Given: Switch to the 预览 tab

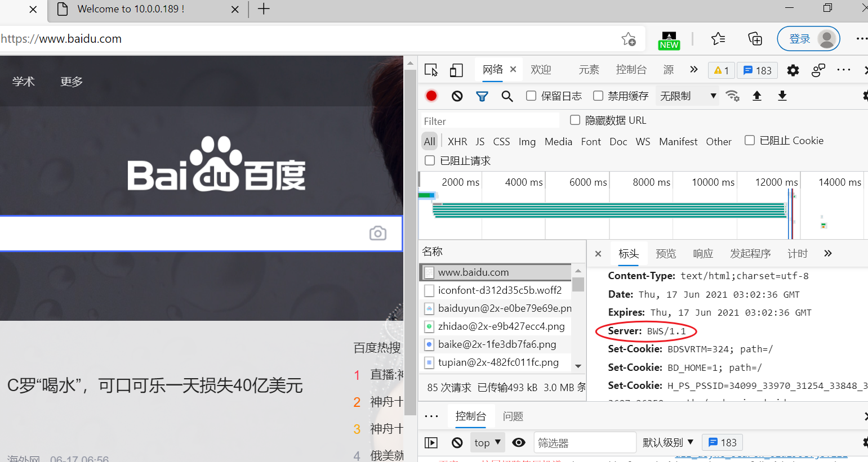Looking at the screenshot, I should click(666, 253).
